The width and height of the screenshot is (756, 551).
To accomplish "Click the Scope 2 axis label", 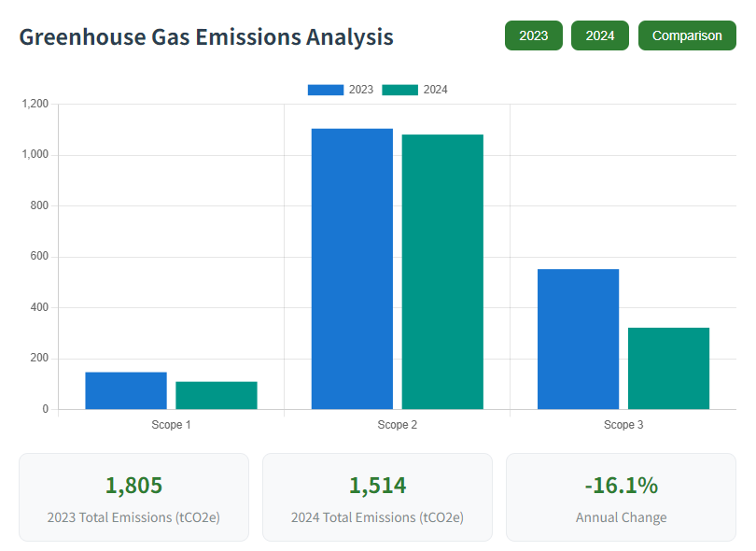I will point(397,425).
